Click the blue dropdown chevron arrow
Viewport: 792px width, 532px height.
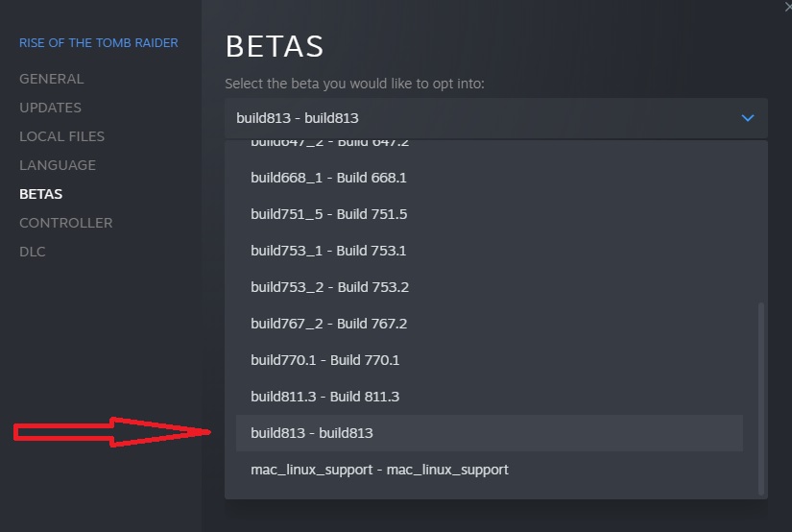pos(747,118)
